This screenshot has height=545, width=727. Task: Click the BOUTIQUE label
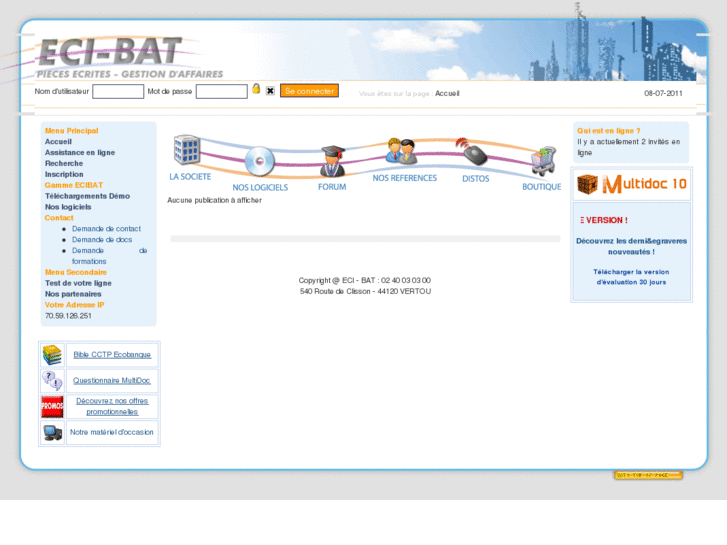(x=542, y=187)
